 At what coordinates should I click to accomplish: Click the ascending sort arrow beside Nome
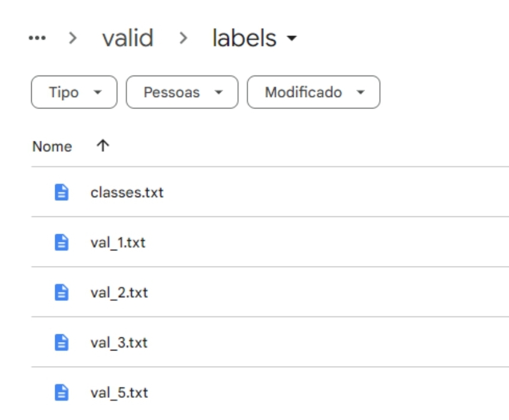coord(103,146)
